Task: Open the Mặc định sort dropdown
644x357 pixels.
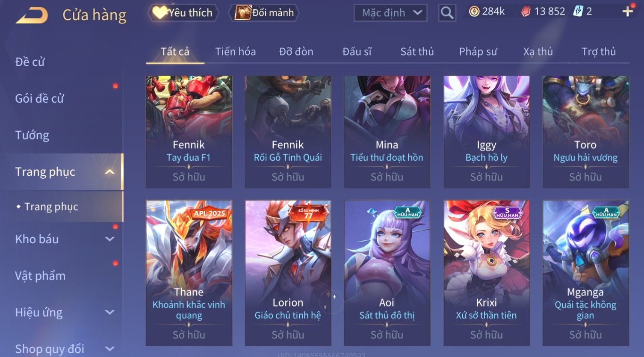Action: [390, 13]
